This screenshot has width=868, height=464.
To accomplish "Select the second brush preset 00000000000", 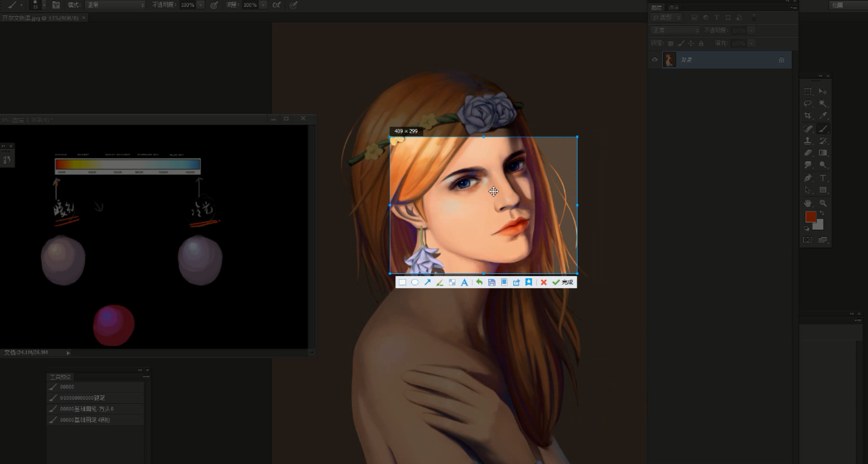I will click(x=83, y=398).
